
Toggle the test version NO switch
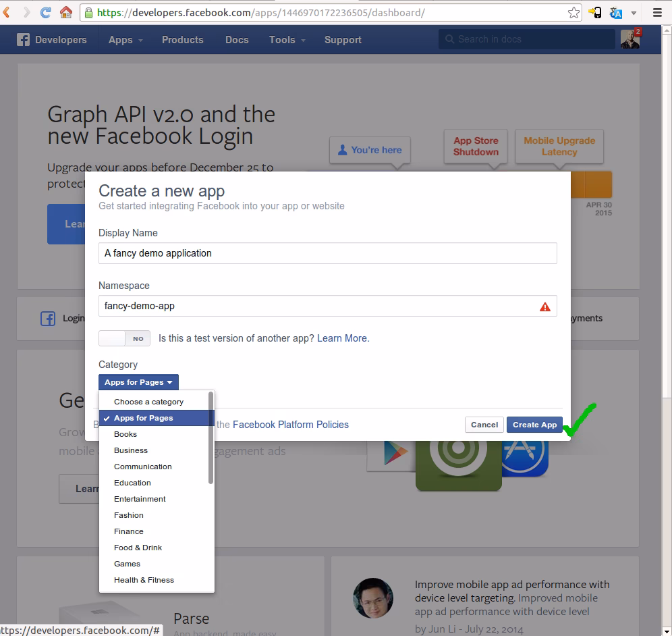(124, 338)
